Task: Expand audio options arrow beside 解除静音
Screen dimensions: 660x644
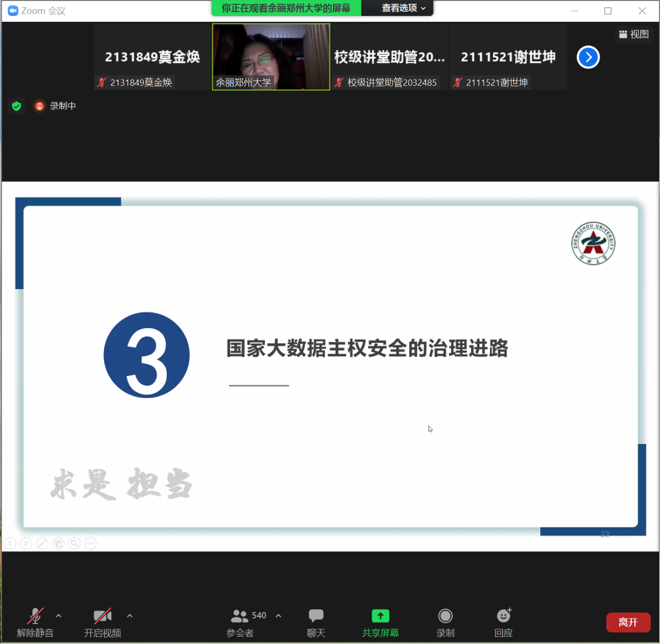Action: [59, 616]
